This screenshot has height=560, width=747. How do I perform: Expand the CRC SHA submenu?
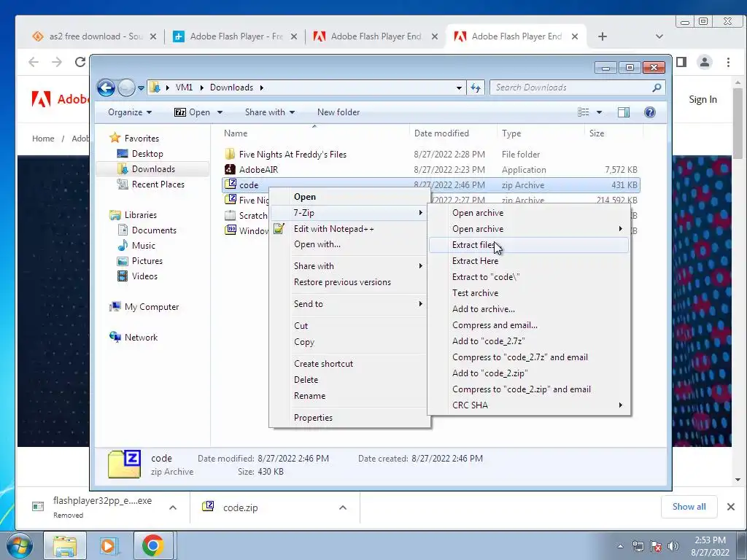(620, 405)
